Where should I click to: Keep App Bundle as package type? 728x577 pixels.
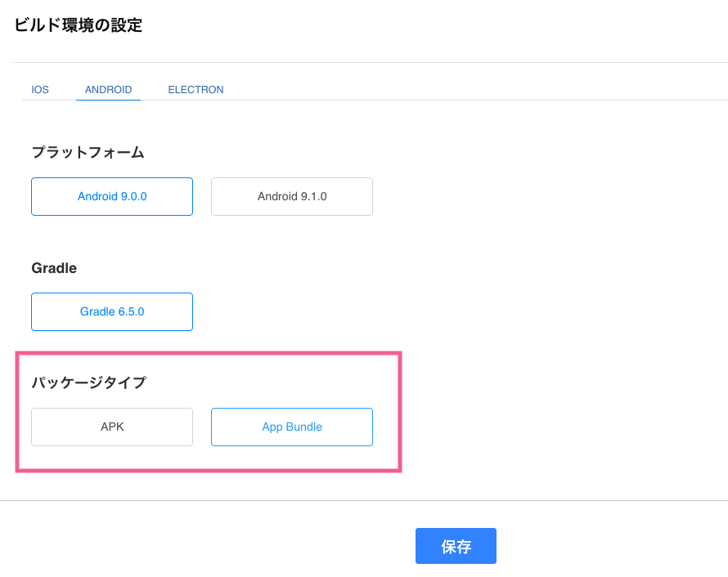pyautogui.click(x=291, y=427)
